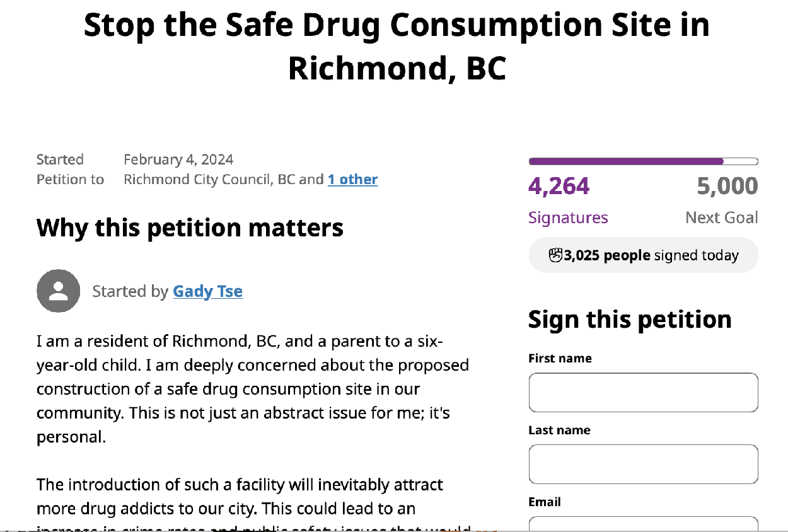Click the raised fist icon beside signed today
This screenshot has width=788, height=532.
[x=555, y=255]
